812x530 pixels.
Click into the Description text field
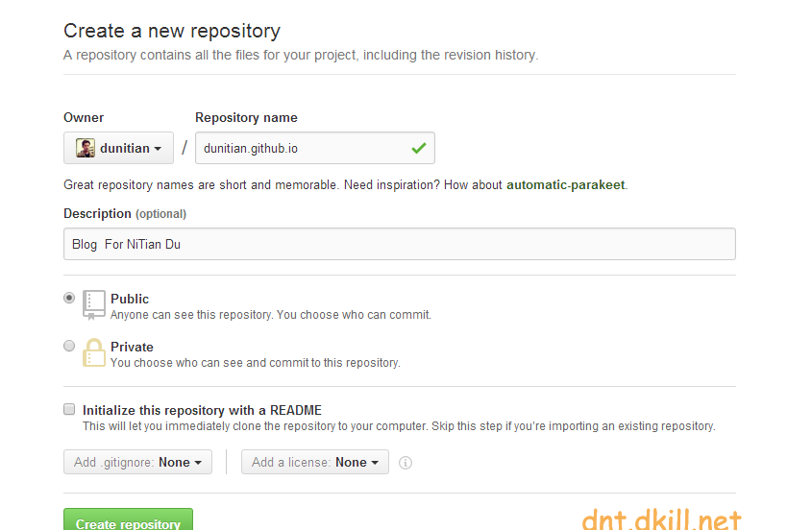tap(399, 244)
